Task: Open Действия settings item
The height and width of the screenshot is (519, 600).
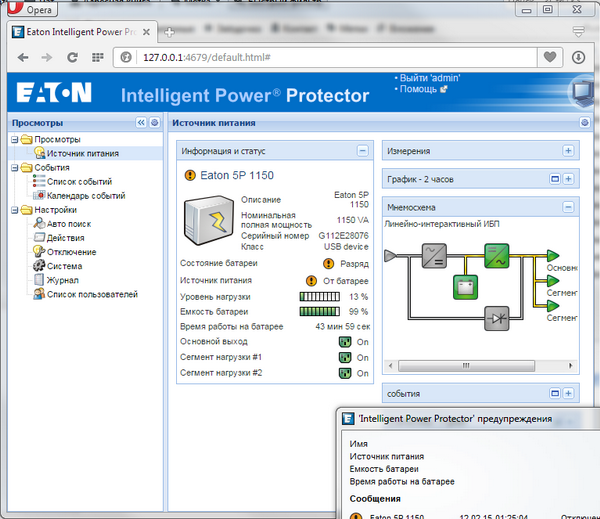Action: click(65, 238)
